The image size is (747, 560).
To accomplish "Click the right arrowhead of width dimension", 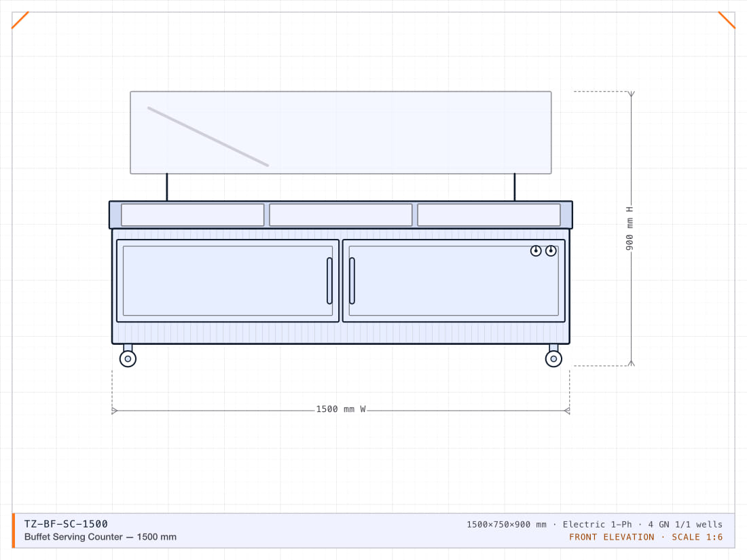I will (567, 411).
